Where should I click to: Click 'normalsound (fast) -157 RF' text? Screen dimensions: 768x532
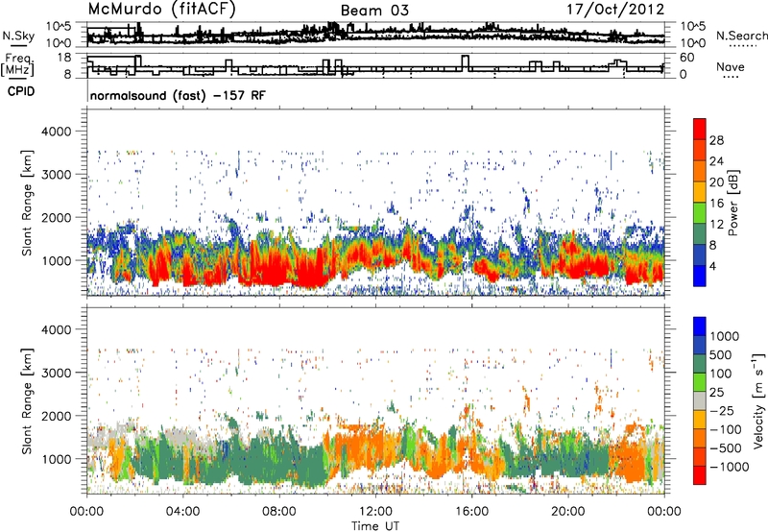pyautogui.click(x=178, y=95)
